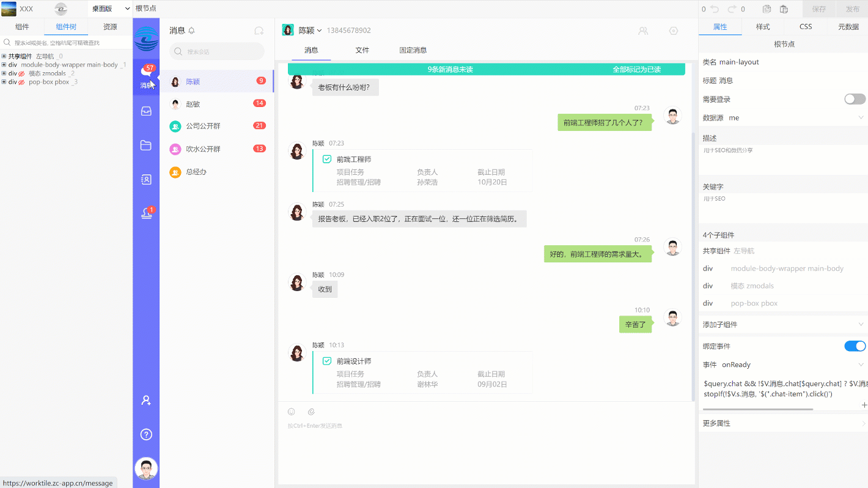Viewport: 868px width, 488px height.
Task: Open the 陈颖 name dropdown in chat header
Action: pyautogui.click(x=311, y=31)
